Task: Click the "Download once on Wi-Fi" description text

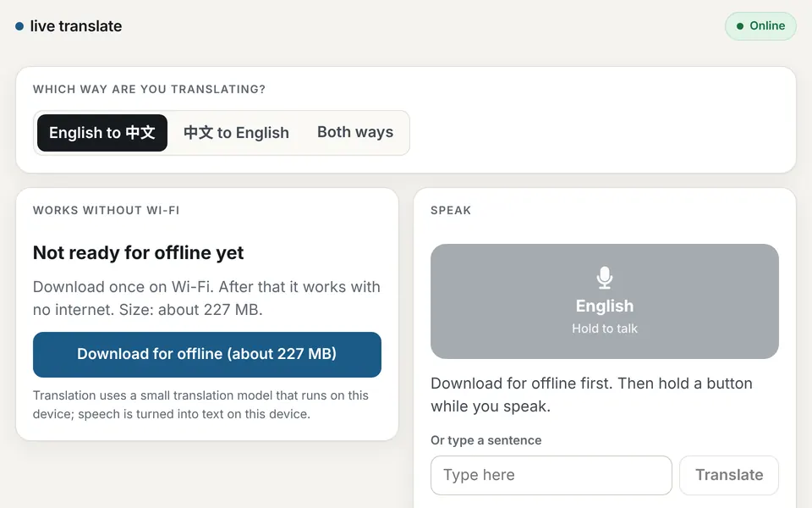Action: click(206, 298)
